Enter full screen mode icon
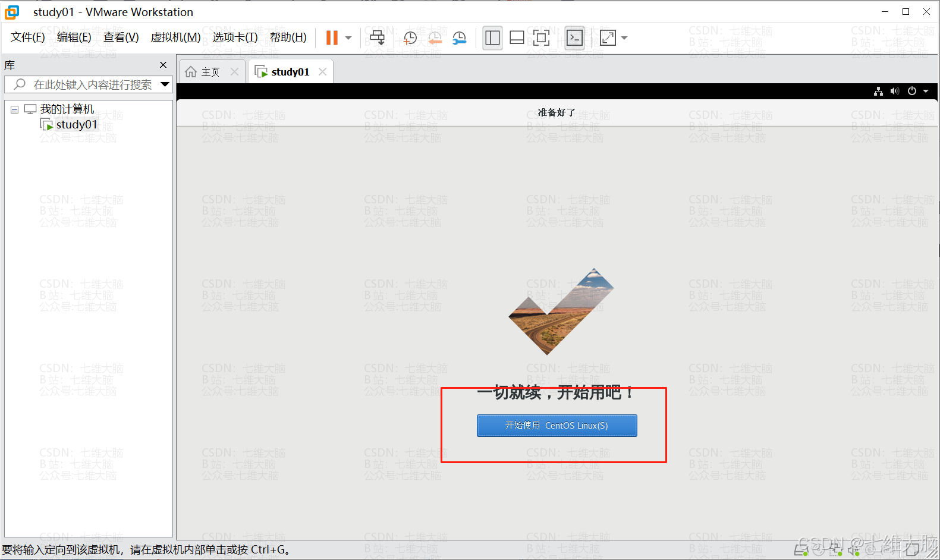This screenshot has width=940, height=560. tap(541, 38)
